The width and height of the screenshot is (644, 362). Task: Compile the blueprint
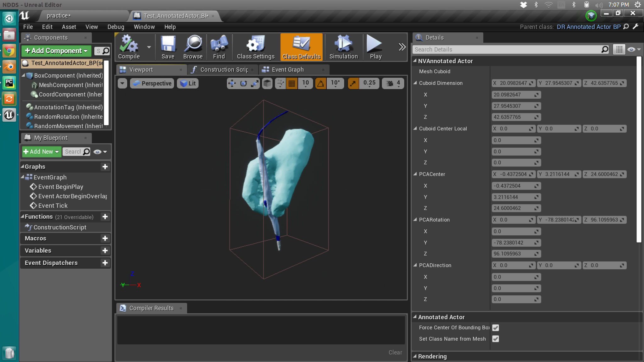[x=129, y=47]
